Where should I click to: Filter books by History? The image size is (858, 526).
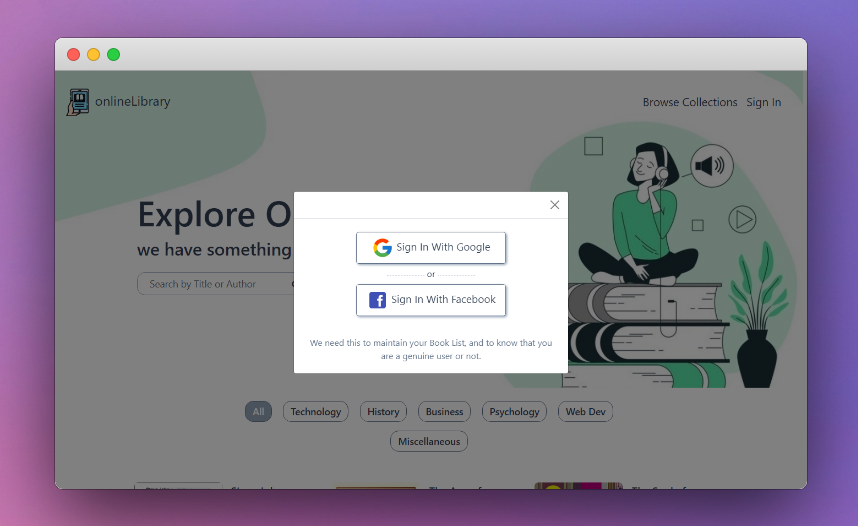(x=383, y=412)
